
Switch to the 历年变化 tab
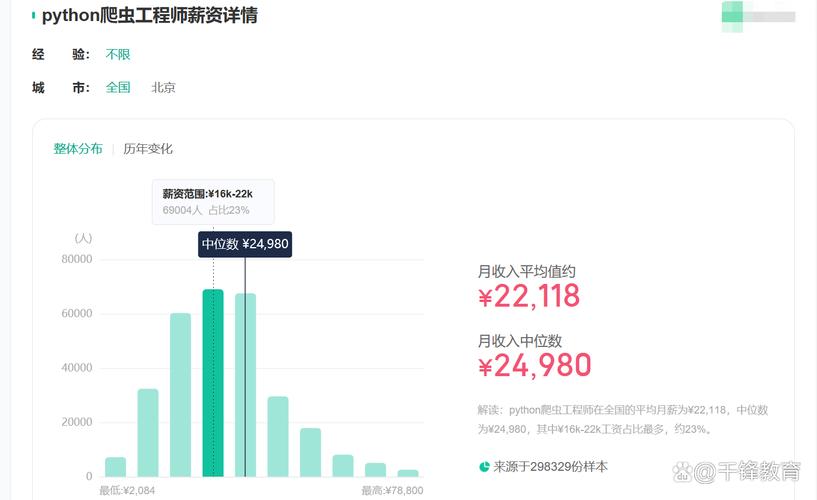pyautogui.click(x=147, y=149)
